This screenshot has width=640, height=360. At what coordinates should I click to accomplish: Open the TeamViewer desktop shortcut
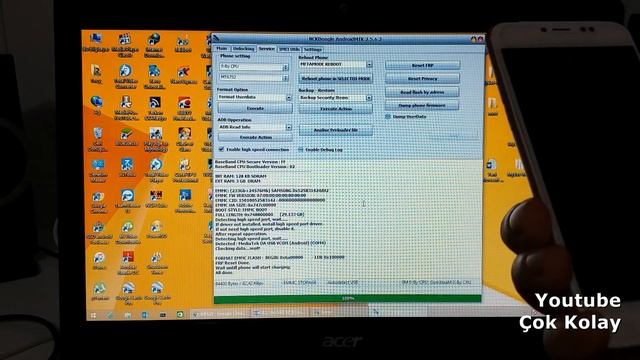click(x=127, y=195)
